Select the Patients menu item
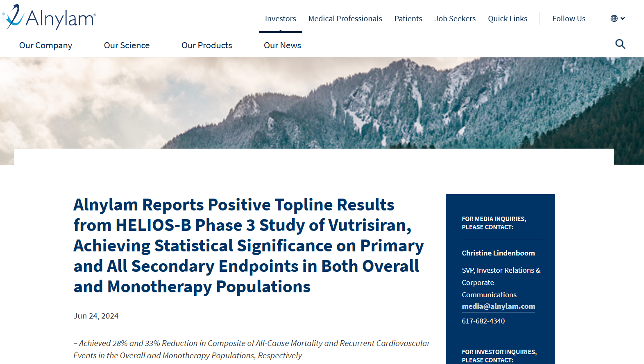This screenshot has height=364, width=644. (408, 18)
